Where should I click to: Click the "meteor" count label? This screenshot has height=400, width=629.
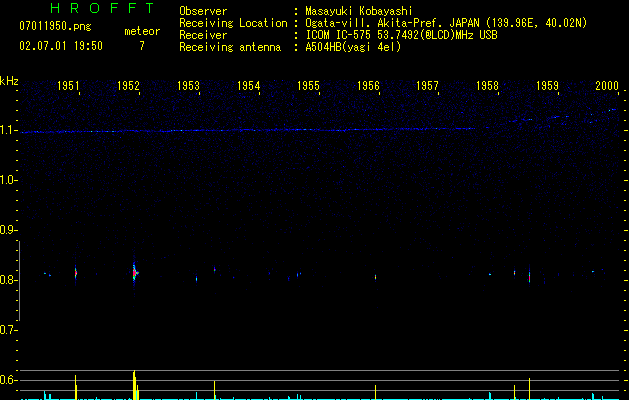point(142,31)
